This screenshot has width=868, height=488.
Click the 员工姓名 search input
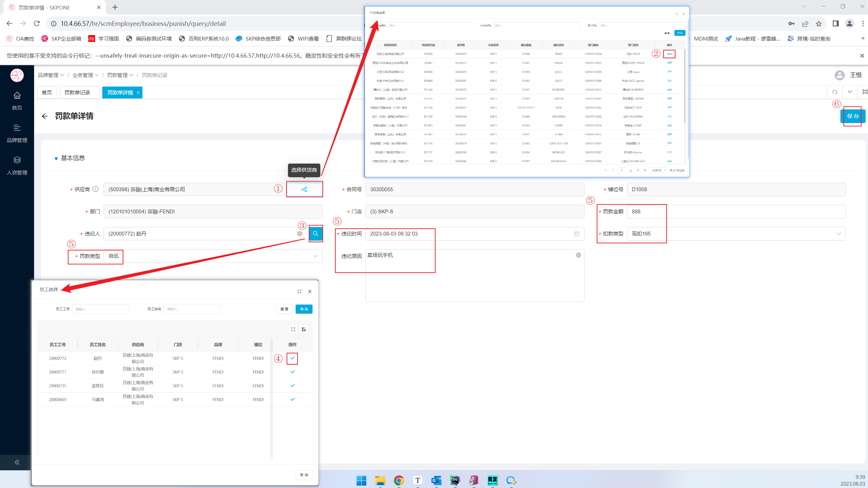pyautogui.click(x=192, y=309)
